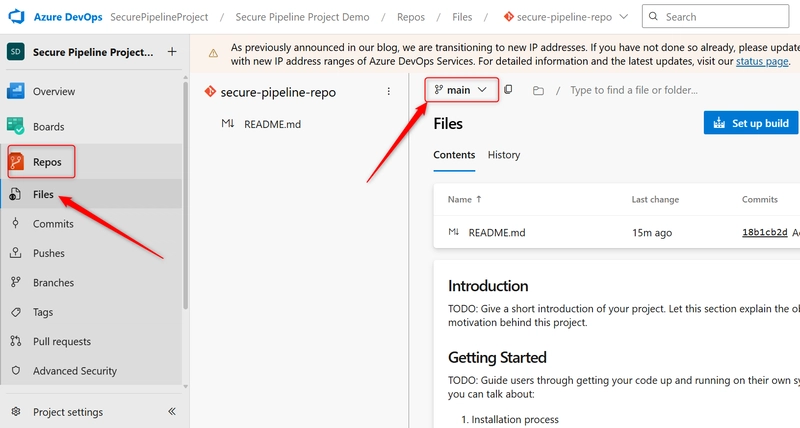
Task: Click the Advanced Security shield icon
Action: point(16,370)
